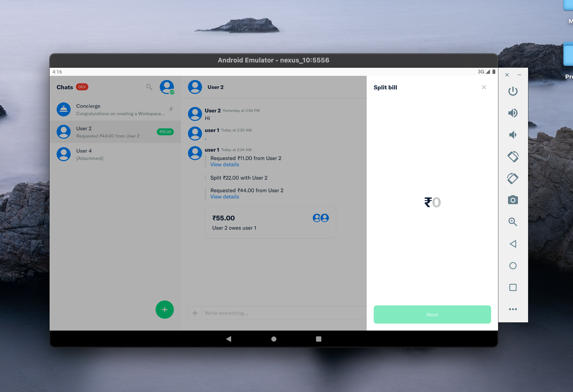Close the Split bill panel
Viewport: 573px width, 392px height.
coord(484,87)
